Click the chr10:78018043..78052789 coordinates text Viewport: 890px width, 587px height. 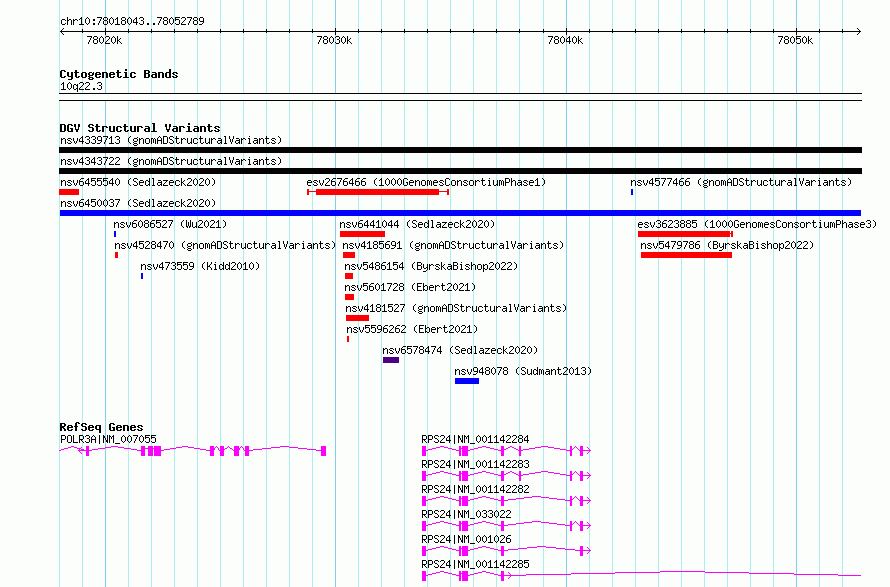[x=132, y=22]
